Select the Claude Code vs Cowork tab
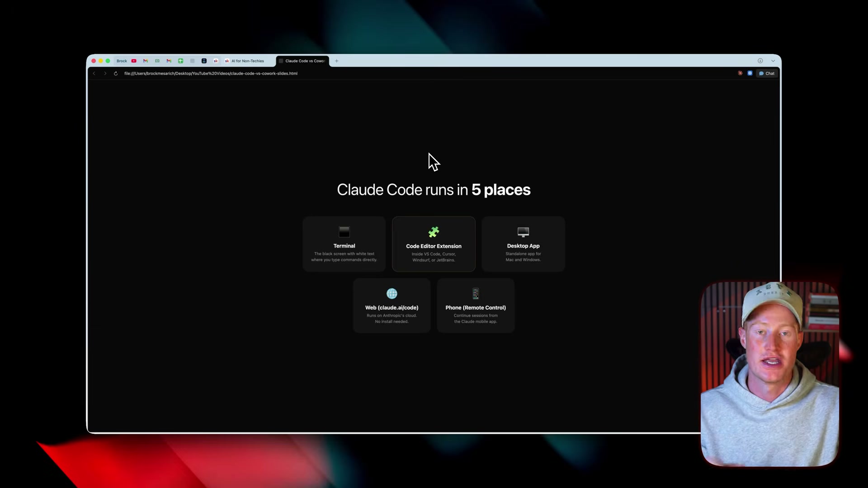The height and width of the screenshot is (488, 868). pyautogui.click(x=302, y=61)
